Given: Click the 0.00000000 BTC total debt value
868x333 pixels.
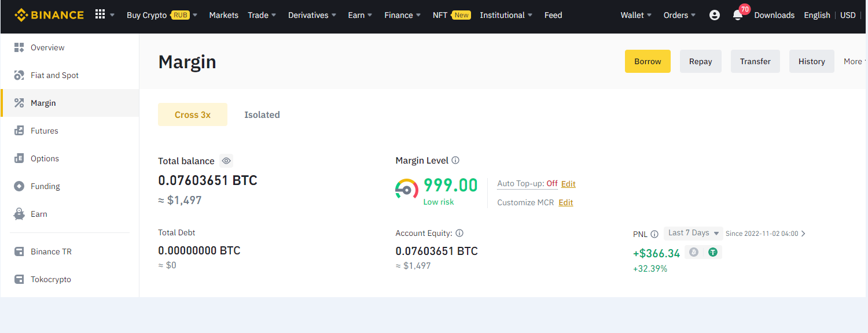Looking at the screenshot, I should (x=199, y=251).
